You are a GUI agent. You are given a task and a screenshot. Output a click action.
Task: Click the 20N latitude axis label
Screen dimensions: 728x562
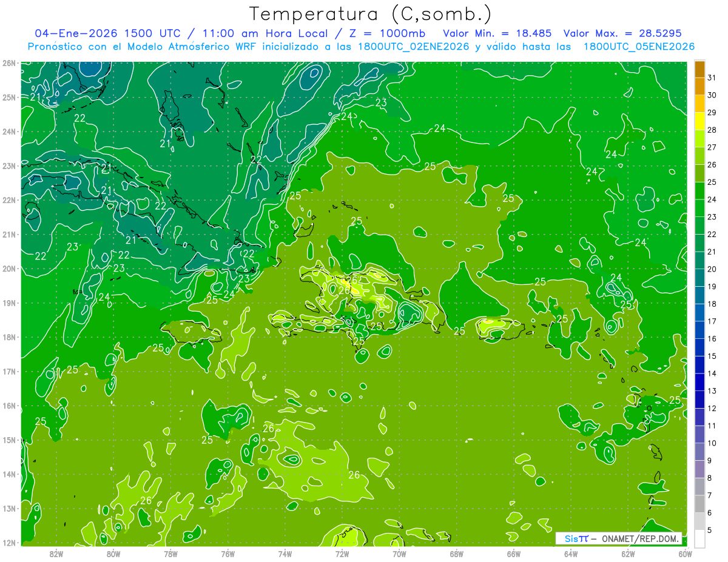pyautogui.click(x=9, y=269)
